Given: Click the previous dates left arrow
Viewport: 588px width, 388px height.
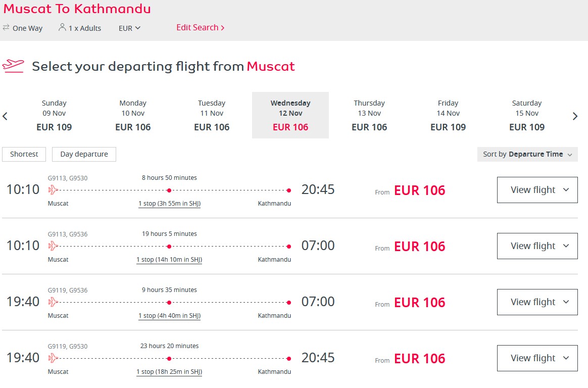Looking at the screenshot, I should (5, 116).
